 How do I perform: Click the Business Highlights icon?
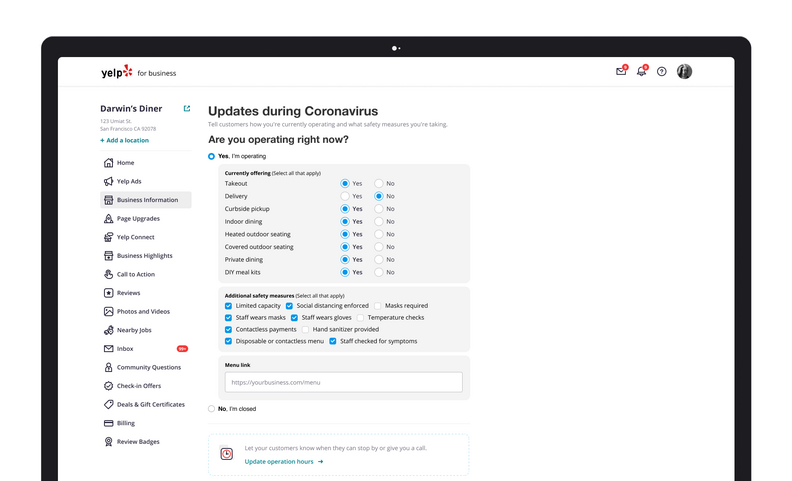tap(108, 256)
